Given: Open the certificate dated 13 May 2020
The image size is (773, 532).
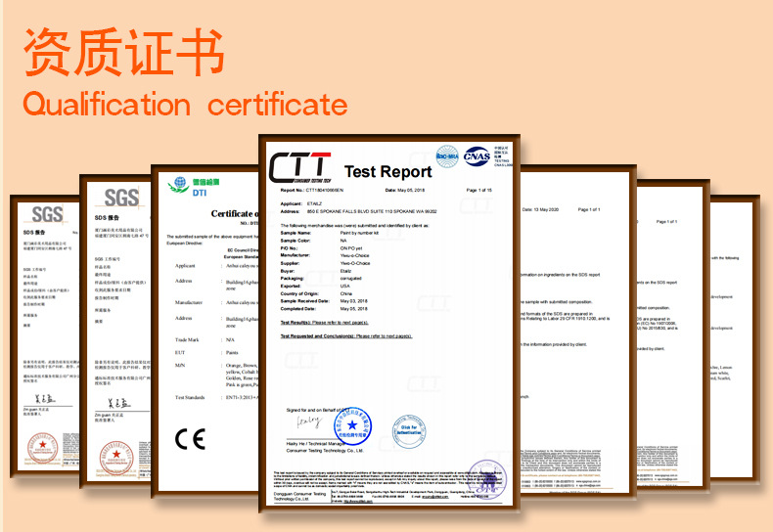Looking at the screenshot, I should [x=578, y=332].
